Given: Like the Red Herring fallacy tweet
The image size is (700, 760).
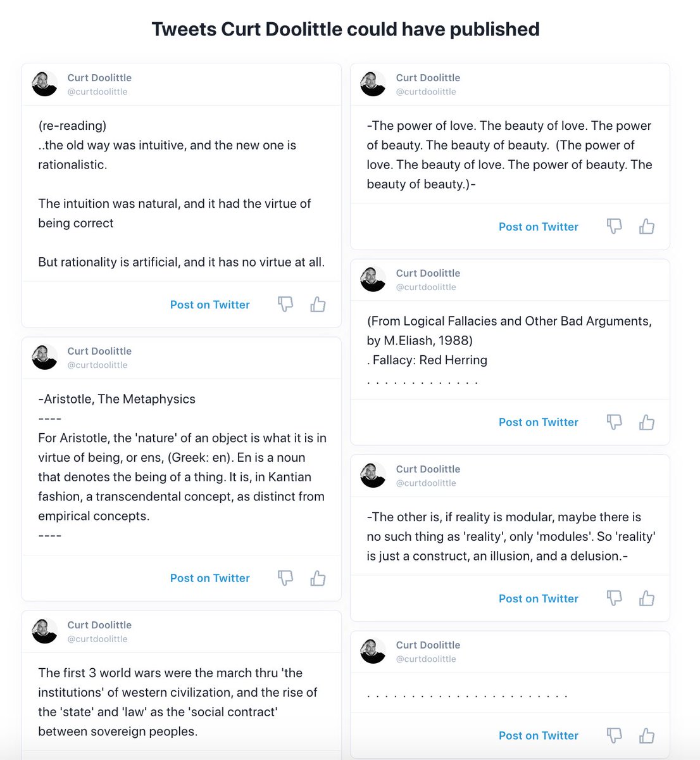Looking at the screenshot, I should point(646,422).
